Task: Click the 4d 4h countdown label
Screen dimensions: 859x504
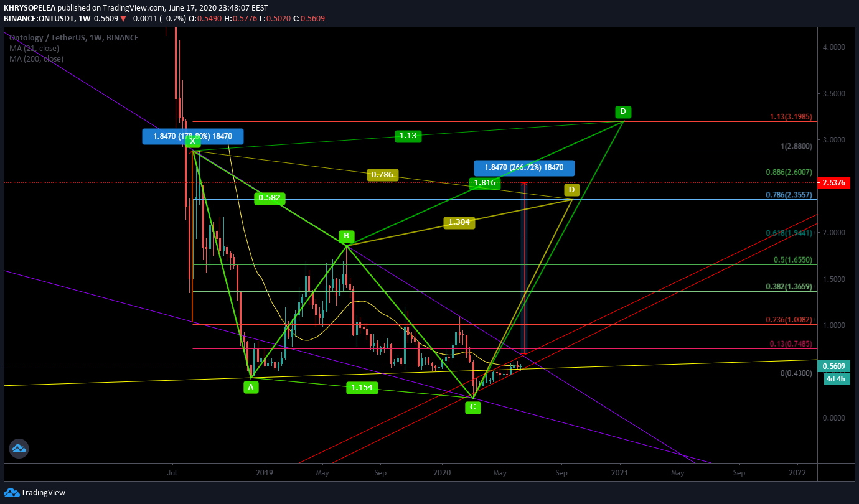Action: click(836, 379)
